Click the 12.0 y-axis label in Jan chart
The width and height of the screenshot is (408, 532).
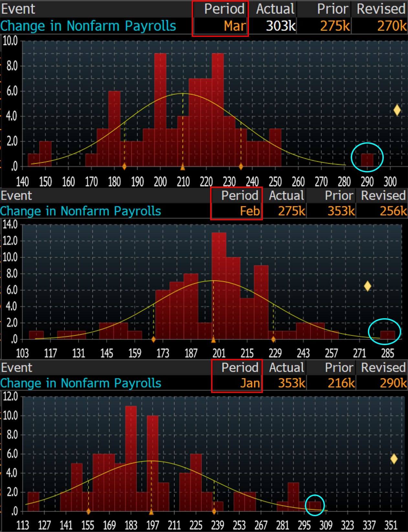click(x=10, y=396)
